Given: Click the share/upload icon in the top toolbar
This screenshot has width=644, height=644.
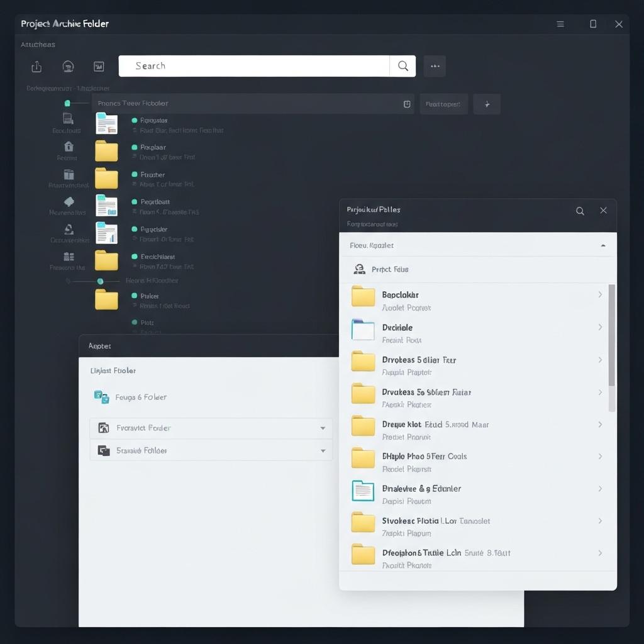Looking at the screenshot, I should click(x=36, y=66).
